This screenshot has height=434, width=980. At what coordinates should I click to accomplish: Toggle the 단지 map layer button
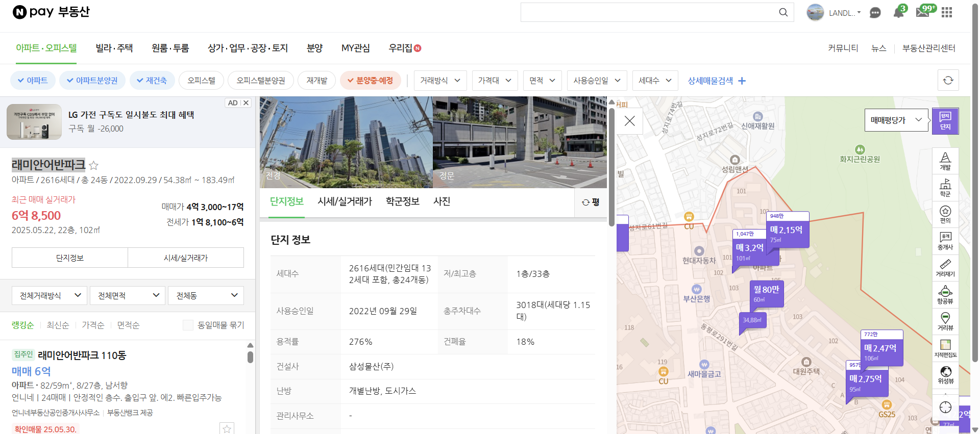(x=945, y=121)
